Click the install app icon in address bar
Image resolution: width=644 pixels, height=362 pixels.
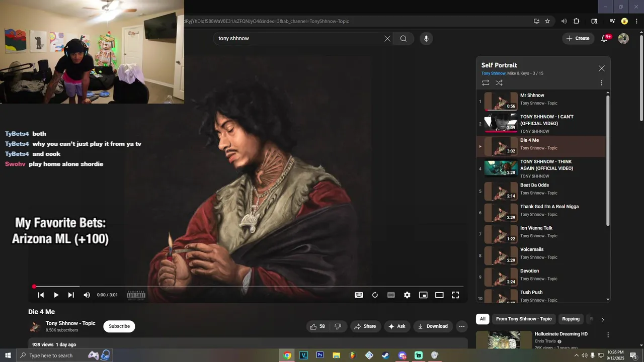click(x=536, y=21)
